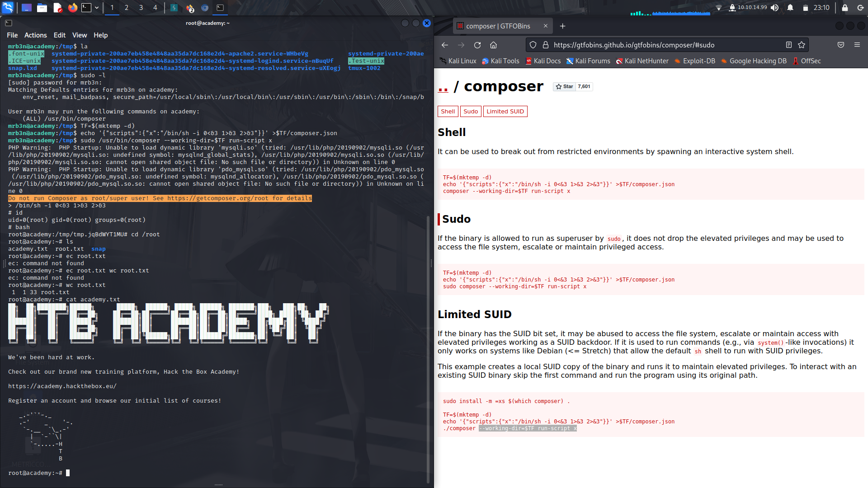
Task: View site connection info via the padlock
Action: point(545,45)
